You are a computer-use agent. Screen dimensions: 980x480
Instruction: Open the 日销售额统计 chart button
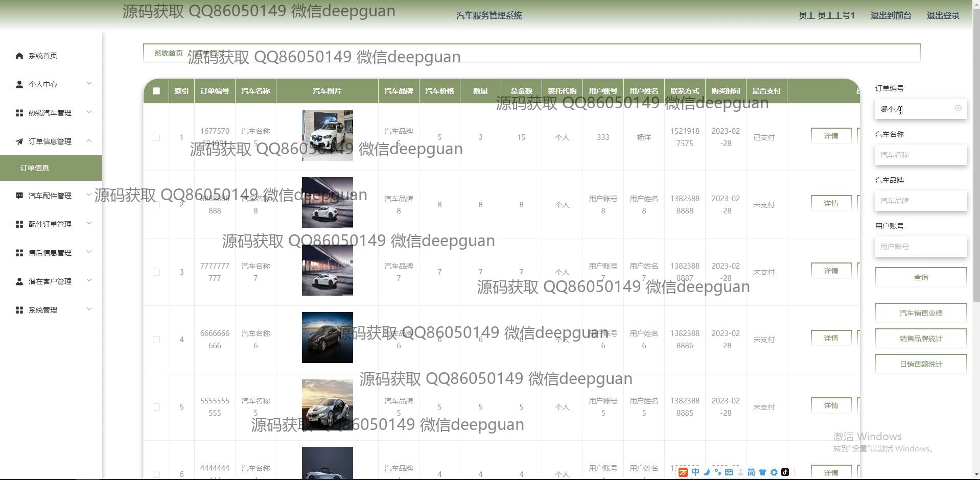921,364
